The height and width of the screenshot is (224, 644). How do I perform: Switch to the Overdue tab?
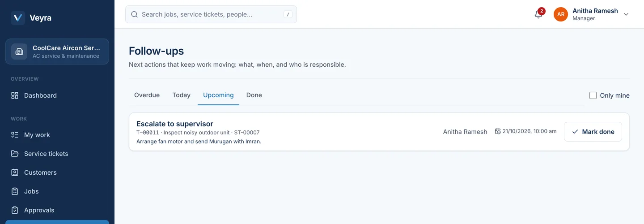pyautogui.click(x=147, y=95)
